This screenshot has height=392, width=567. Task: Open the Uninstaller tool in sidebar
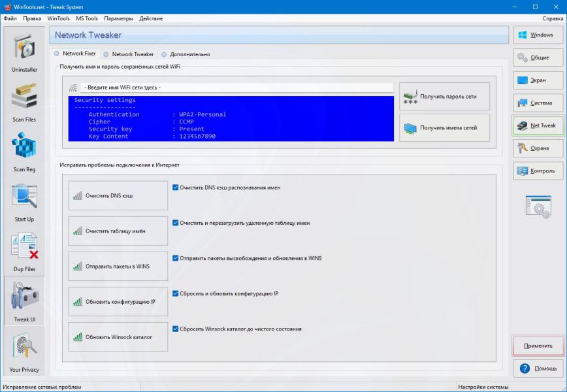24,52
